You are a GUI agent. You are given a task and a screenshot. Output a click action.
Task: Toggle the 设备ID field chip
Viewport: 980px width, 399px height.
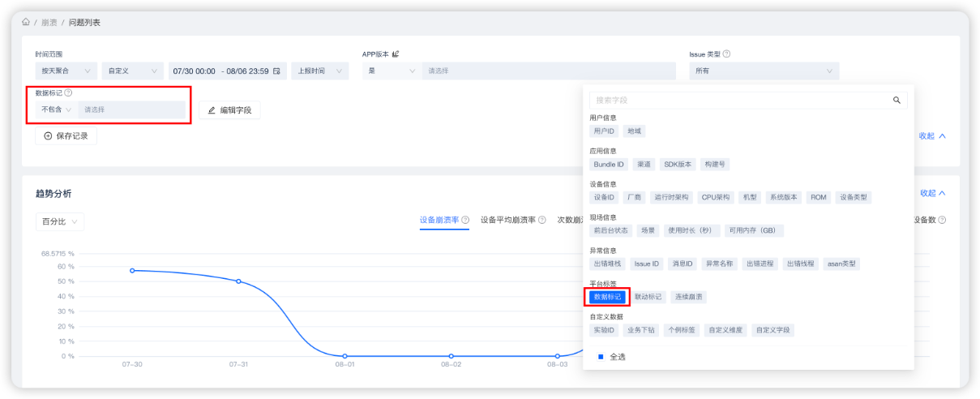[604, 197]
